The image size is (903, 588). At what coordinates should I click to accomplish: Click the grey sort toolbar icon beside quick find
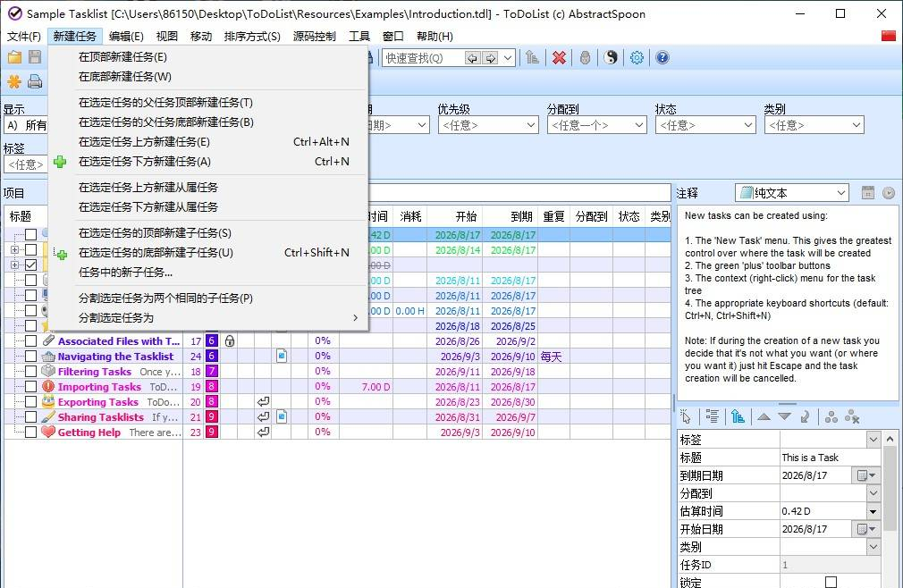click(533, 57)
